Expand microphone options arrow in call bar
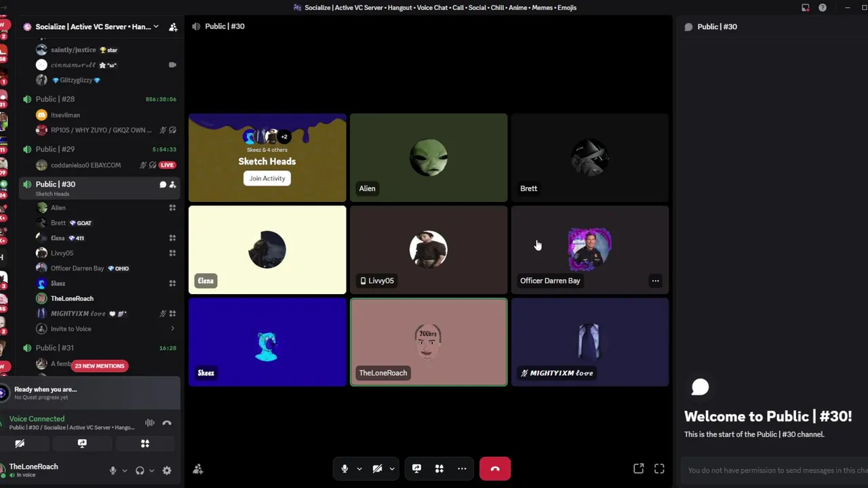 (359, 468)
